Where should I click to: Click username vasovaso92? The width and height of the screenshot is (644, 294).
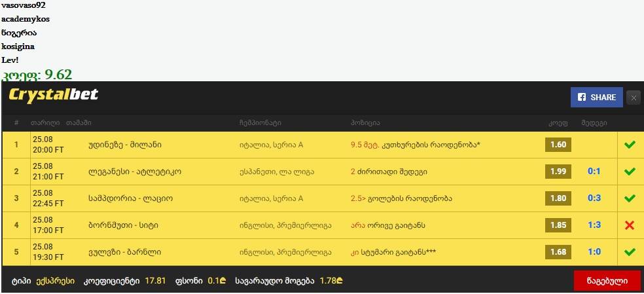(24, 5)
